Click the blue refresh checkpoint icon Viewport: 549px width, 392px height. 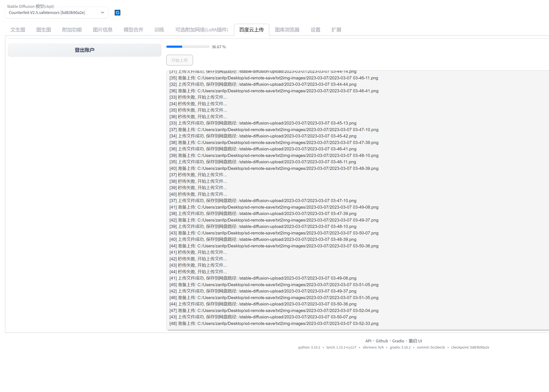click(x=118, y=13)
